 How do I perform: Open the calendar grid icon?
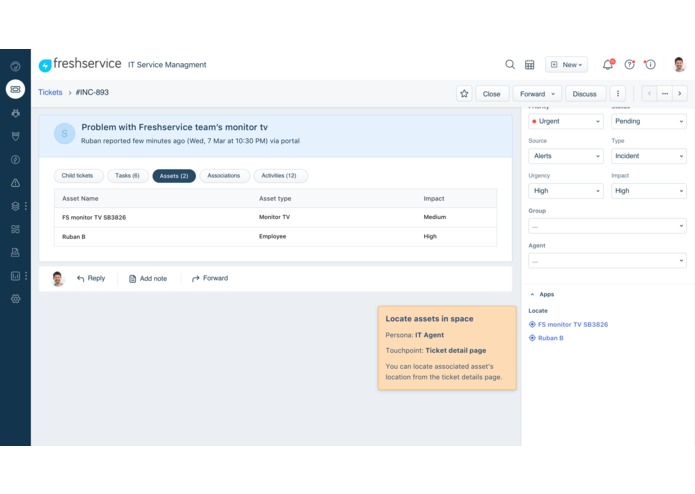coord(529,65)
